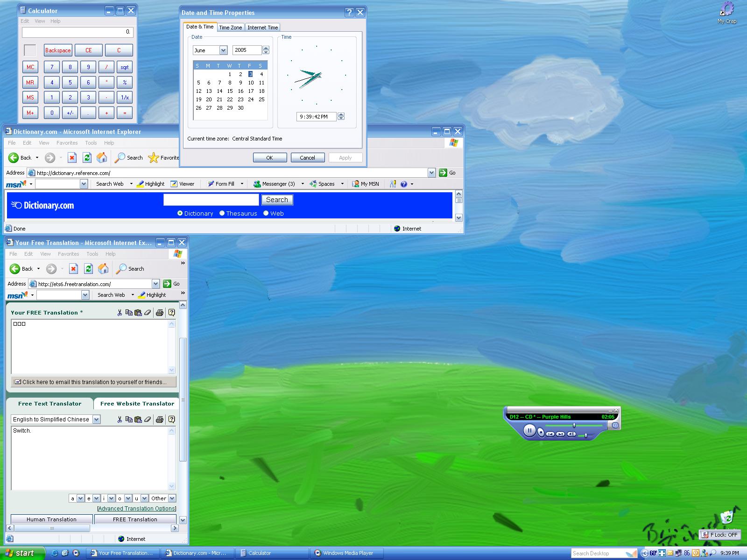Open Favorites star in Dictionary.com window
Viewport: 747px width, 560px height.
pyautogui.click(x=163, y=158)
